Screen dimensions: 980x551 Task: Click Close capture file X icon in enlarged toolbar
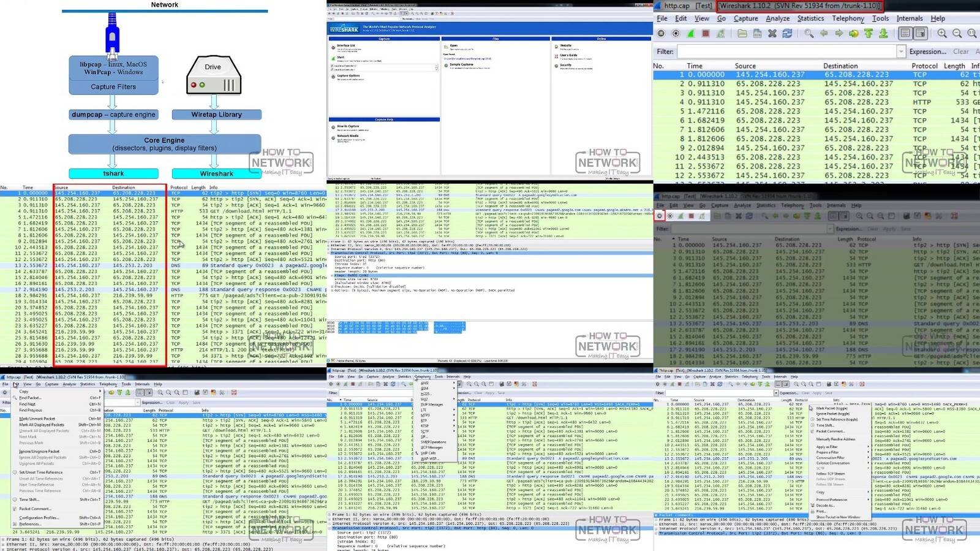[x=772, y=34]
